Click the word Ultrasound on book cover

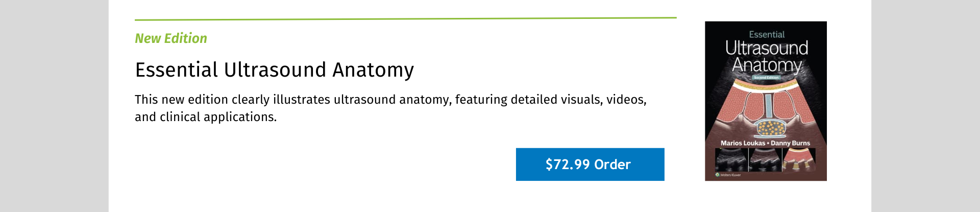767,48
